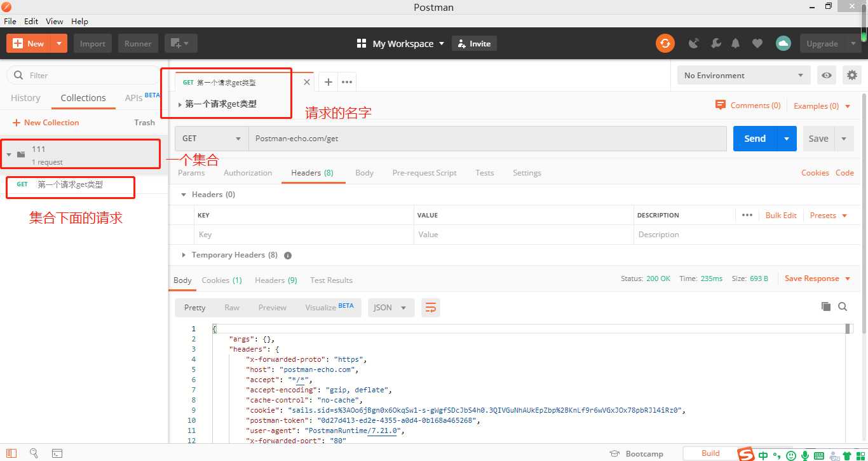Toggle sidebar icon in status bar
This screenshot has width=868, height=461.
coord(12,453)
